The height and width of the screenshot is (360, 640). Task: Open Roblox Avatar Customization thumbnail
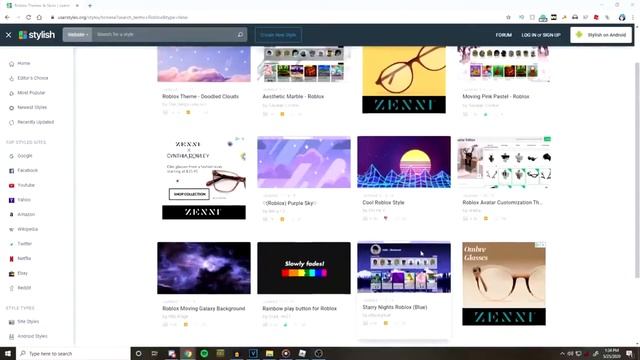pos(504,162)
